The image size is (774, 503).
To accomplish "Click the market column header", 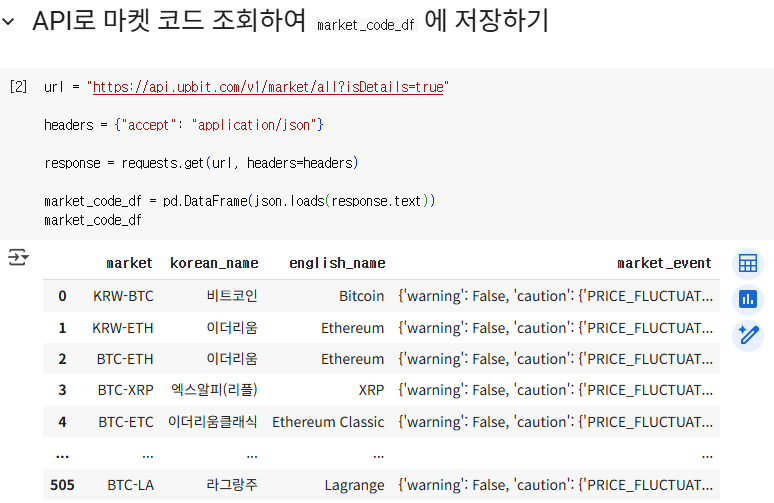I will (x=129, y=263).
